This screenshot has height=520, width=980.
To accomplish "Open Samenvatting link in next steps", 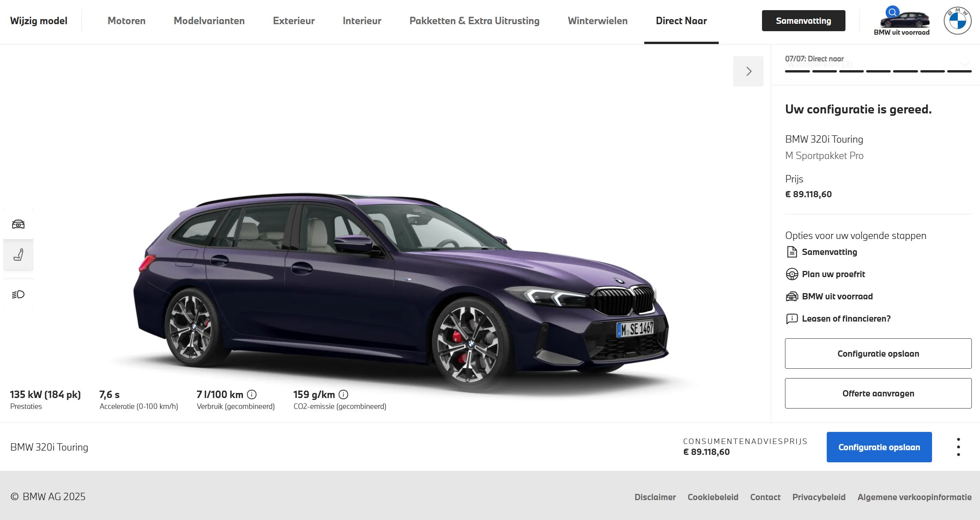I will 829,252.
